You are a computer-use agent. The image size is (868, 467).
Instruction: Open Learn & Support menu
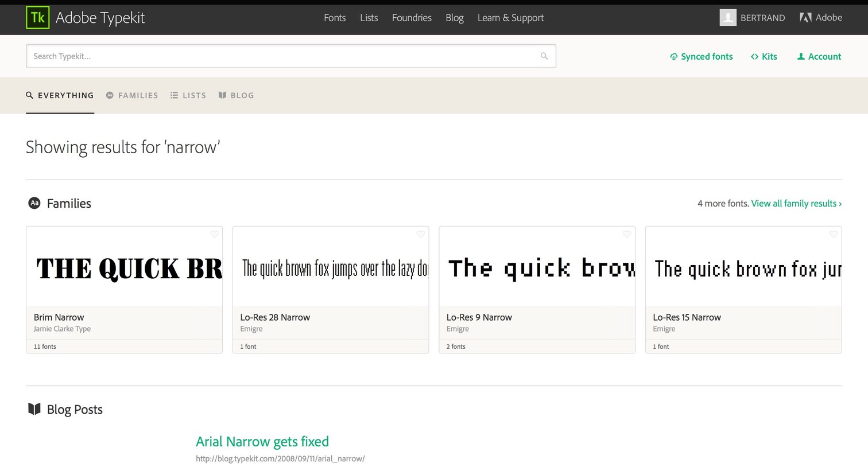[x=510, y=18]
